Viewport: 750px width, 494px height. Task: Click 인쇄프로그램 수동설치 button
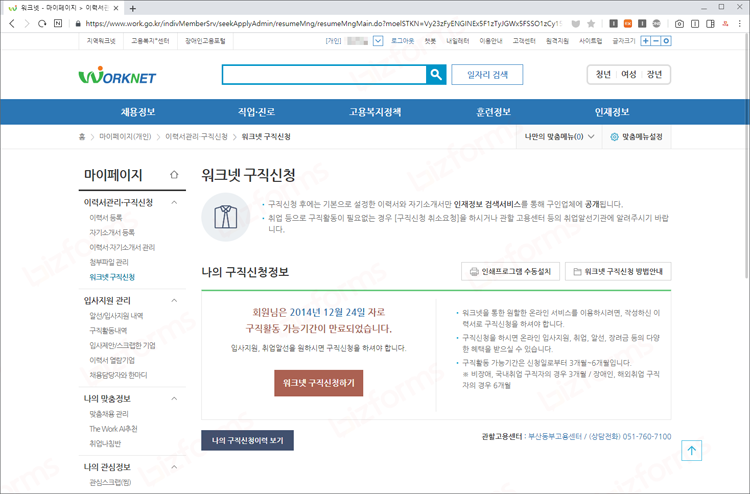(x=510, y=272)
